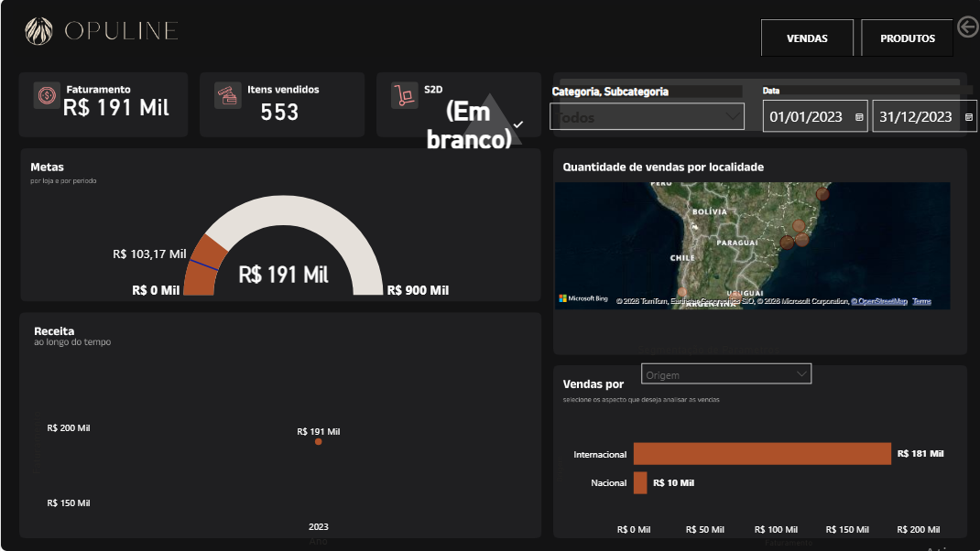
Task: Click 'Quantidade de vendas por localidade' title
Action: click(663, 167)
